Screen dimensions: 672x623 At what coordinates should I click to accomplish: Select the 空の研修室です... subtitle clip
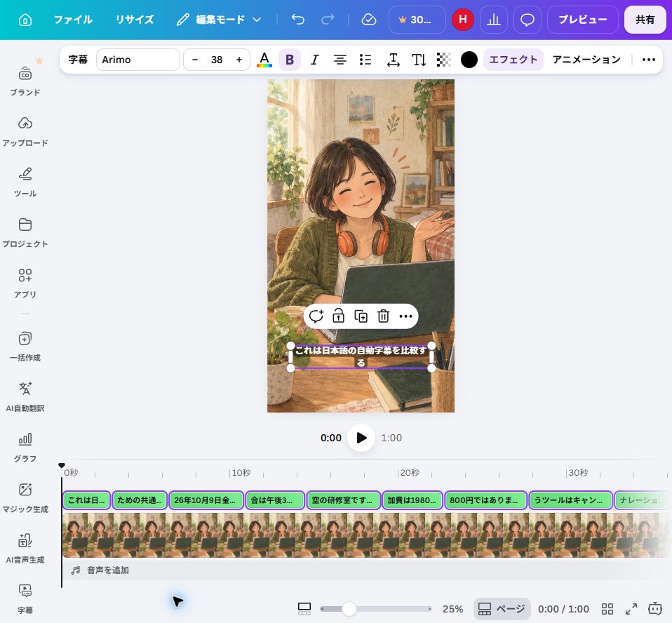[344, 500]
